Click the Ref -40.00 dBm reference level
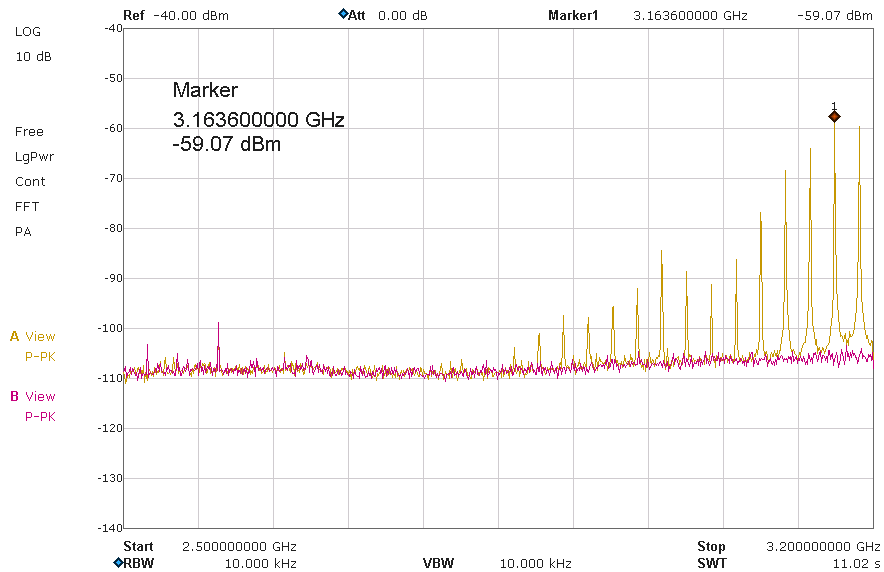The height and width of the screenshot is (572, 884). pos(176,15)
